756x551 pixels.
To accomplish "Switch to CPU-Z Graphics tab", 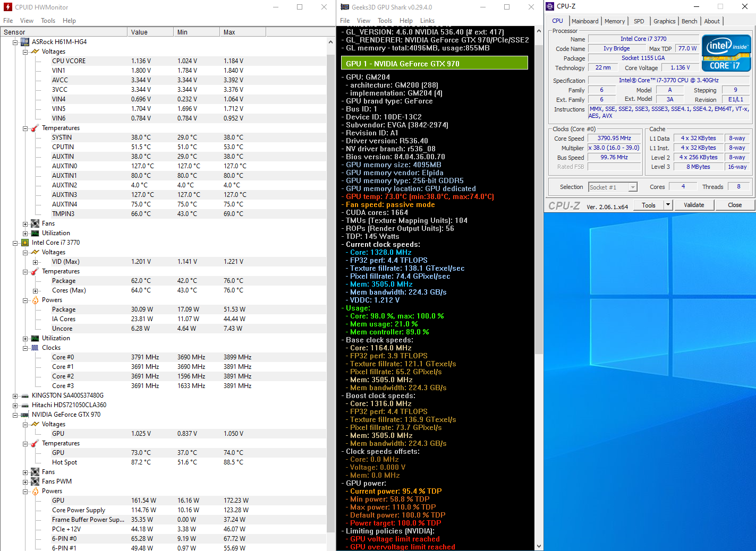I will pos(665,21).
